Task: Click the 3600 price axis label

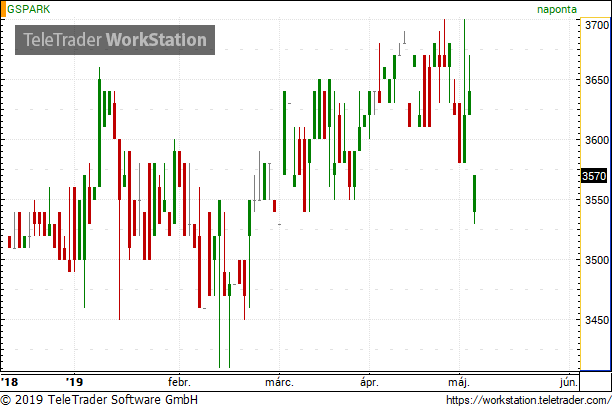Action: [597, 140]
